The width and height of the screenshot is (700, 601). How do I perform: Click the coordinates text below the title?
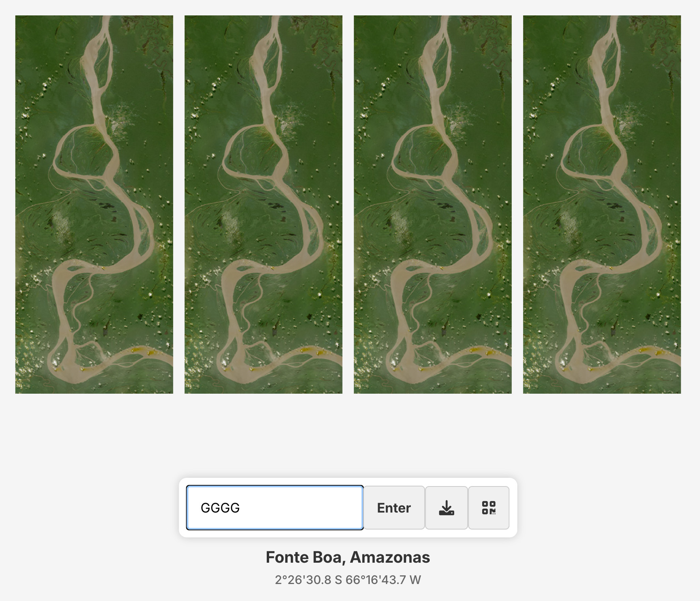coord(348,580)
